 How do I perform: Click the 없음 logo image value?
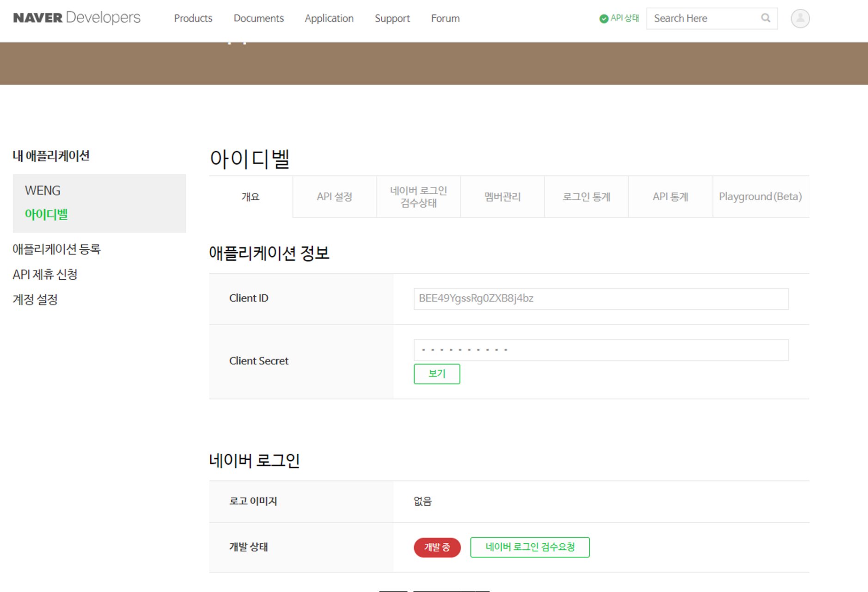tap(422, 501)
